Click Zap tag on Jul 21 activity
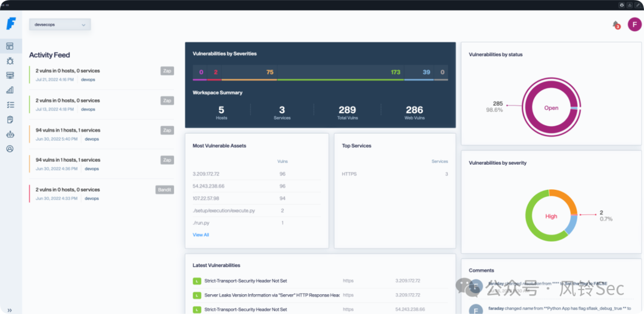 [167, 71]
